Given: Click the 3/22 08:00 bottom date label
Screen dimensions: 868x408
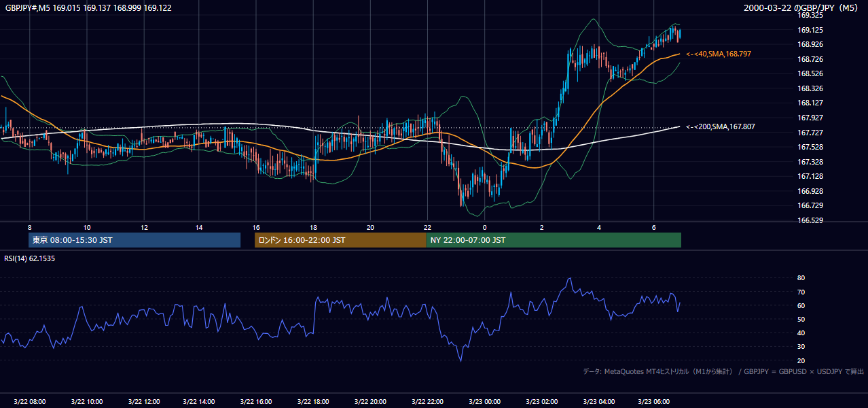Looking at the screenshot, I should point(30,402).
